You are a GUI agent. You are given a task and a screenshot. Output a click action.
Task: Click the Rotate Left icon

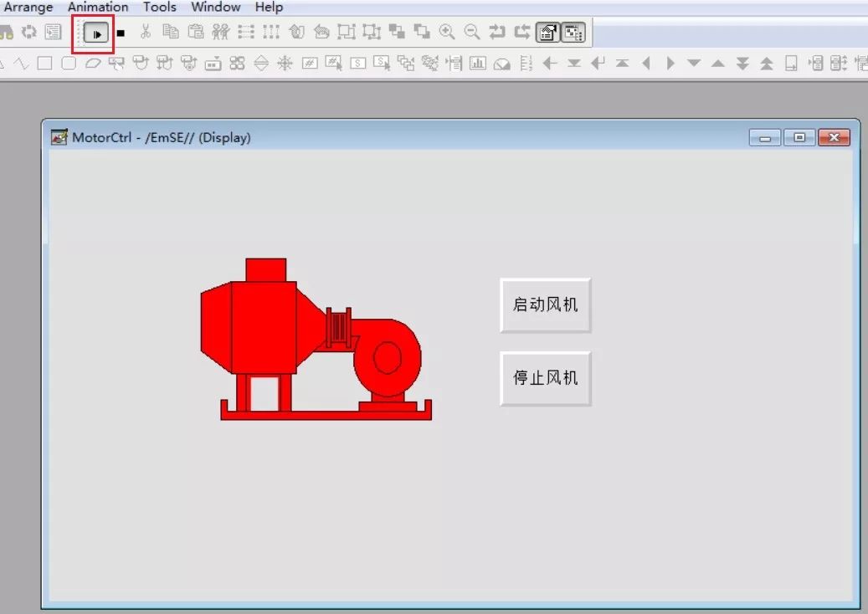296,32
